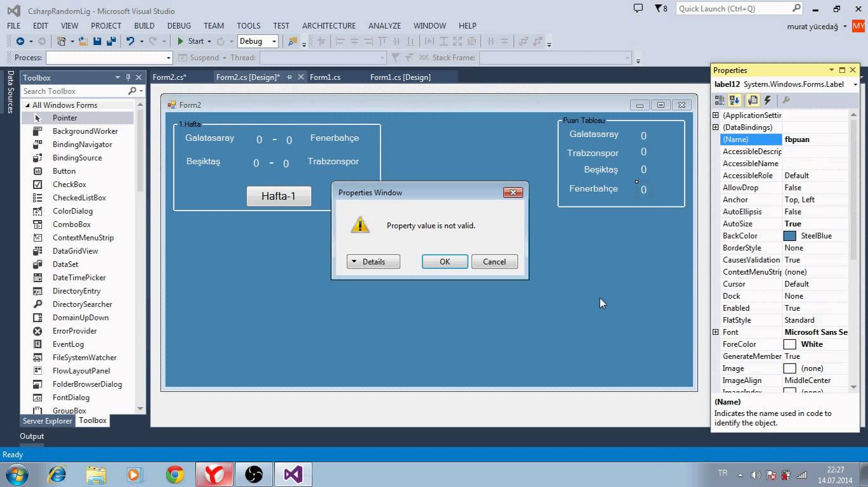
Task: Click the ForeColor White swatch
Action: pyautogui.click(x=790, y=344)
